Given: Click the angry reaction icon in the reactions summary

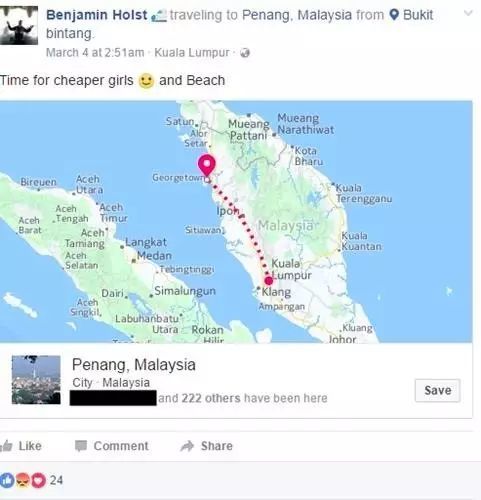Looking at the screenshot, I should tap(23, 480).
